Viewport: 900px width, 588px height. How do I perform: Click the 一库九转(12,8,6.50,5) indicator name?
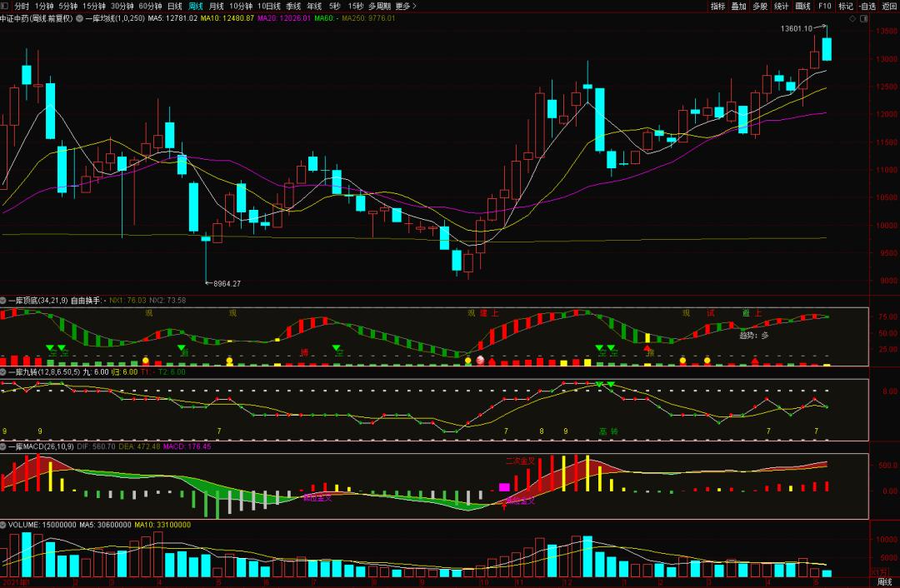[x=44, y=371]
